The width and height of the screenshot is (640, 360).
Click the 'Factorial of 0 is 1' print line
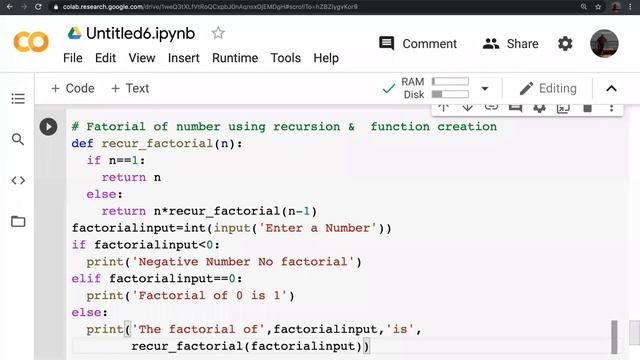point(190,296)
